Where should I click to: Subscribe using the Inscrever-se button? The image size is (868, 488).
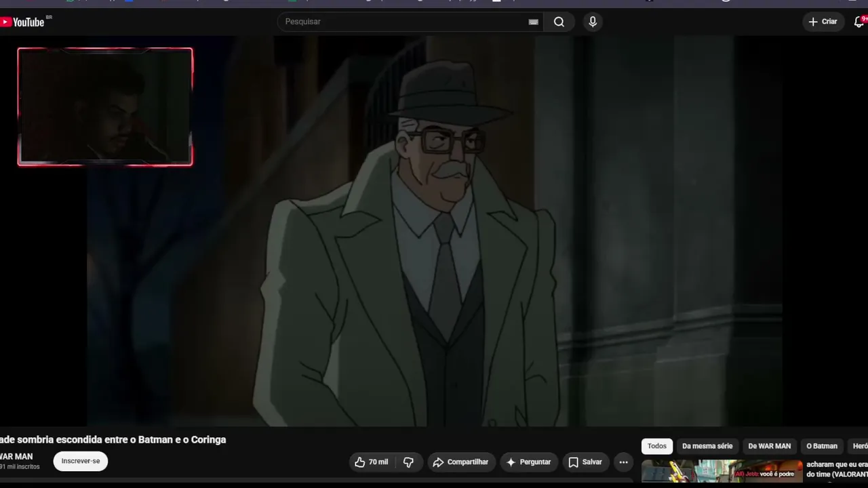coord(81,461)
